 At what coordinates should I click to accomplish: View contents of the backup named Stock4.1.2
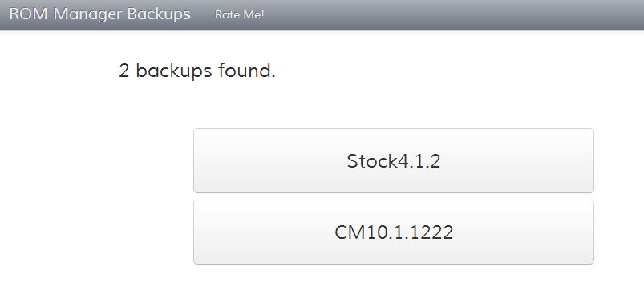pyautogui.click(x=394, y=160)
